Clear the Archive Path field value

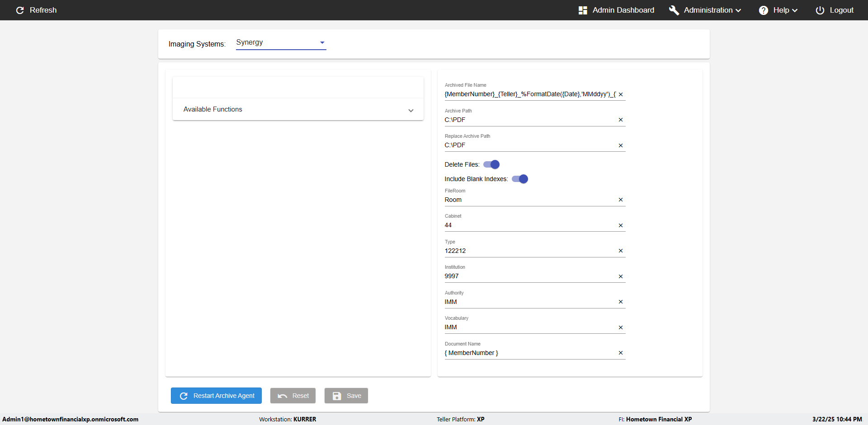tap(621, 120)
